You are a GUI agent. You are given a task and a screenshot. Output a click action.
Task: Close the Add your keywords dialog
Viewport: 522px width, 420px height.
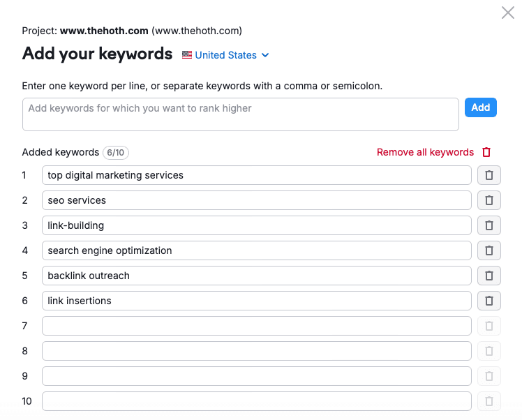click(x=508, y=13)
